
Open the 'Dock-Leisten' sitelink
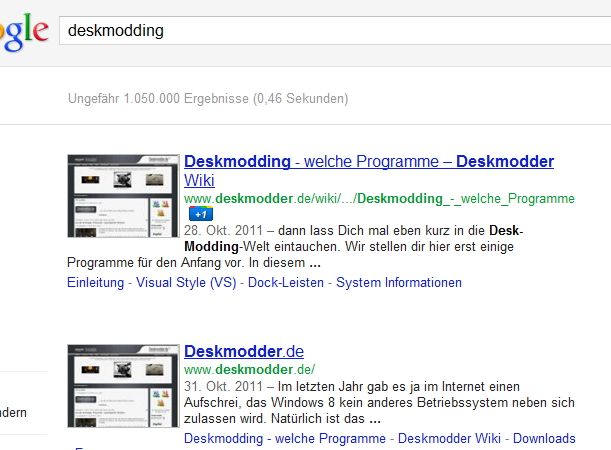(285, 283)
